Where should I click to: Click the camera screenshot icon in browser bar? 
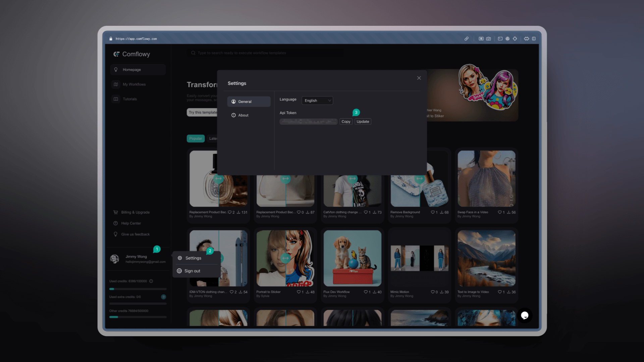click(489, 39)
